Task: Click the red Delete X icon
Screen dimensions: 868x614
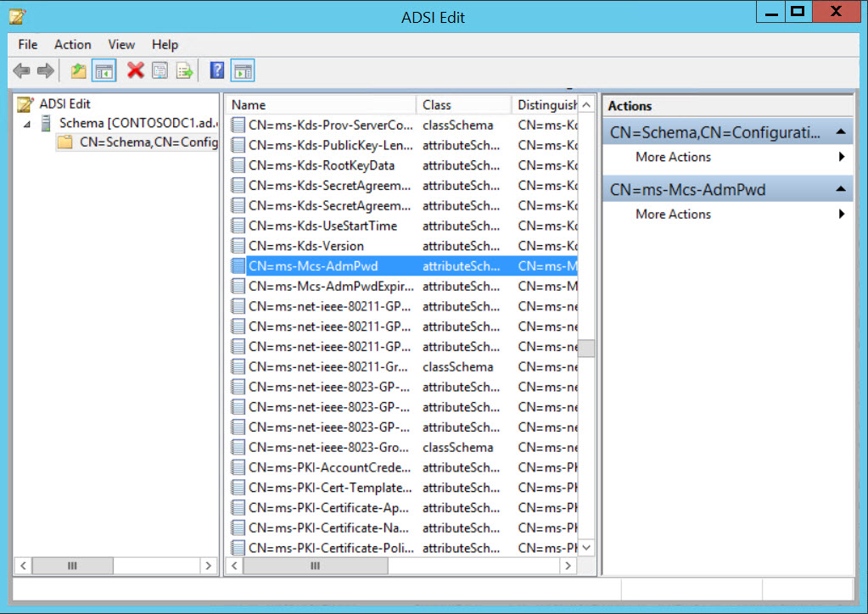Action: [x=135, y=70]
